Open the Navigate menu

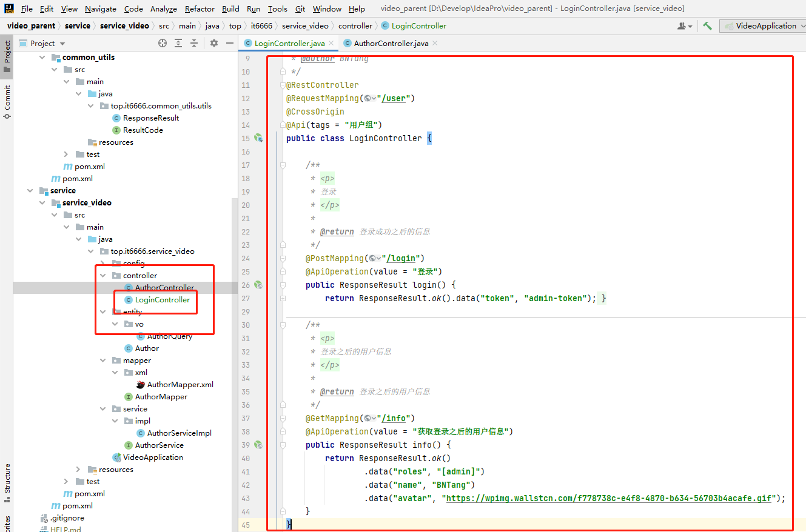click(101, 8)
